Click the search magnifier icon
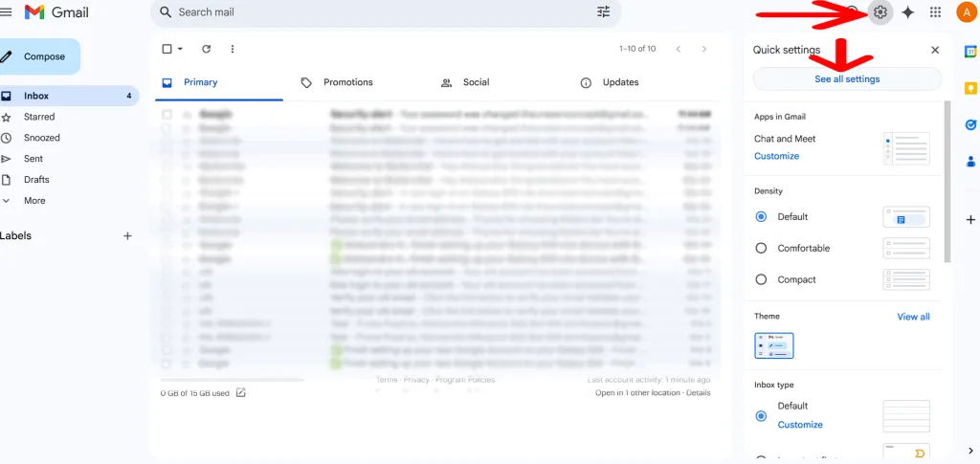 pos(166,11)
